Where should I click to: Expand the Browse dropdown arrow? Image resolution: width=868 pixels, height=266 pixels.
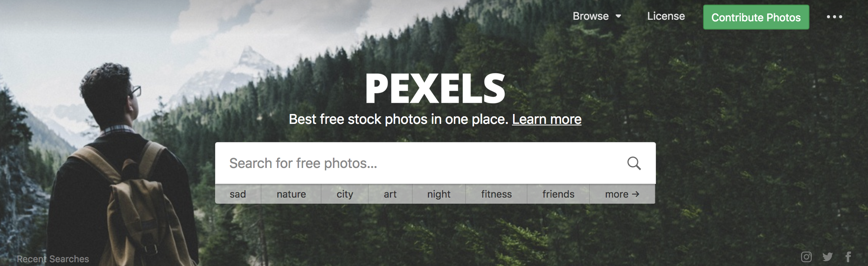(618, 16)
